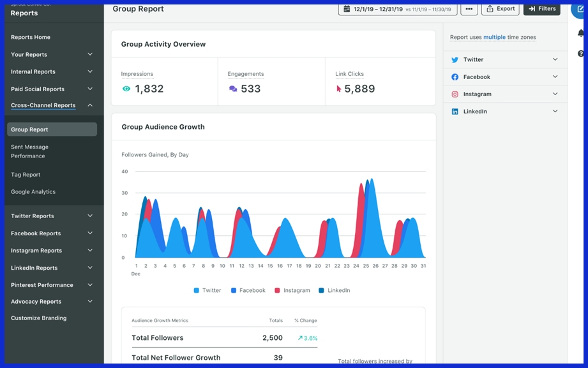Click the Total Net Follower Growth row
The width and height of the screenshot is (588, 368).
(x=224, y=358)
